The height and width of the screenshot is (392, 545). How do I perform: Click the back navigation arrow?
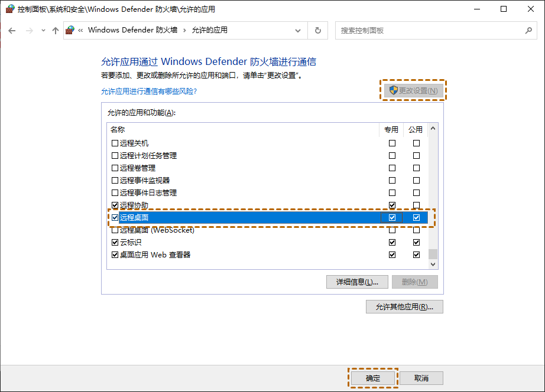[12, 30]
